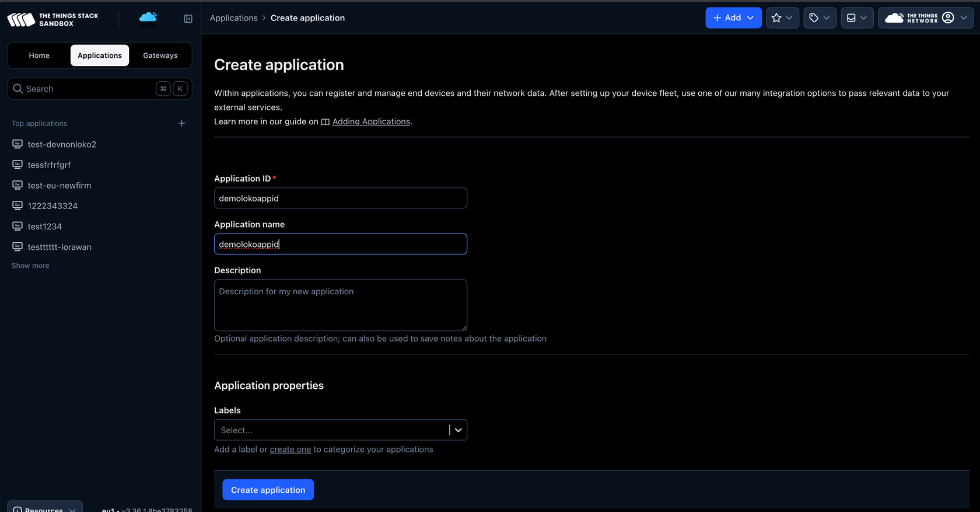Submit with the Create application button
The image size is (980, 512).
(x=268, y=490)
